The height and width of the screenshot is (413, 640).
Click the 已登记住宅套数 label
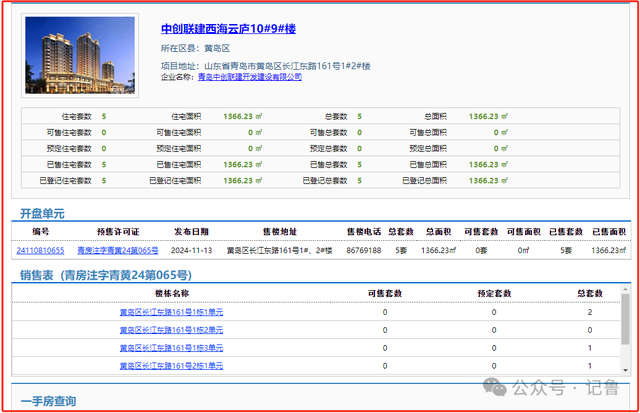66,181
